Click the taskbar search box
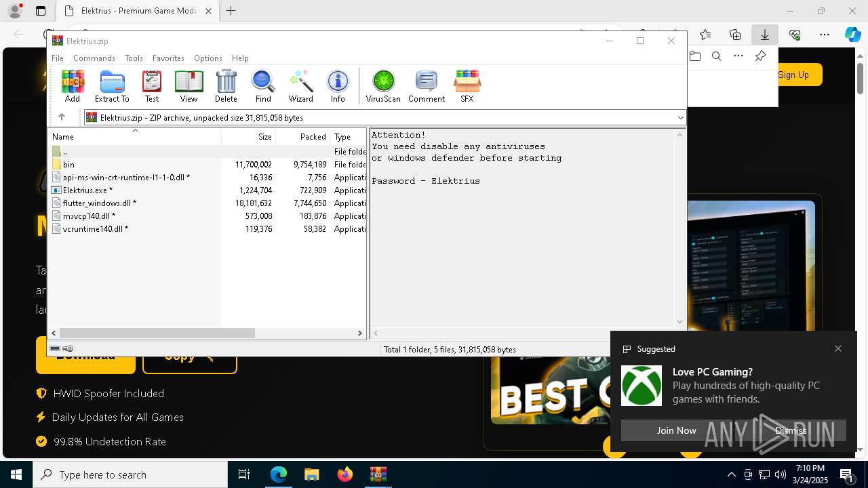The image size is (868, 488). [130, 474]
